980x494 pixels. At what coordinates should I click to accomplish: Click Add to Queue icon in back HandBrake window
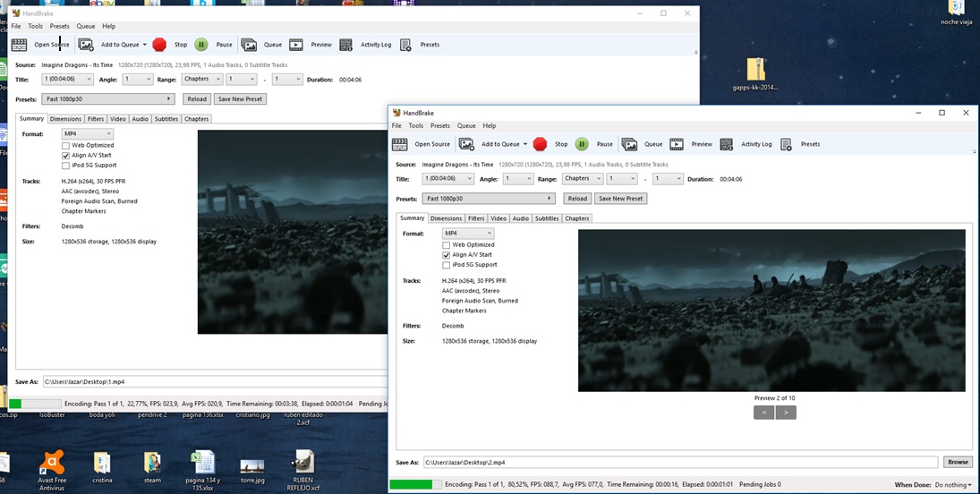pos(86,45)
